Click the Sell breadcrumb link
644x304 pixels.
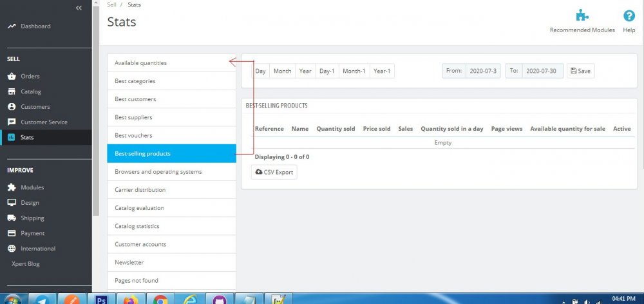[x=111, y=5]
